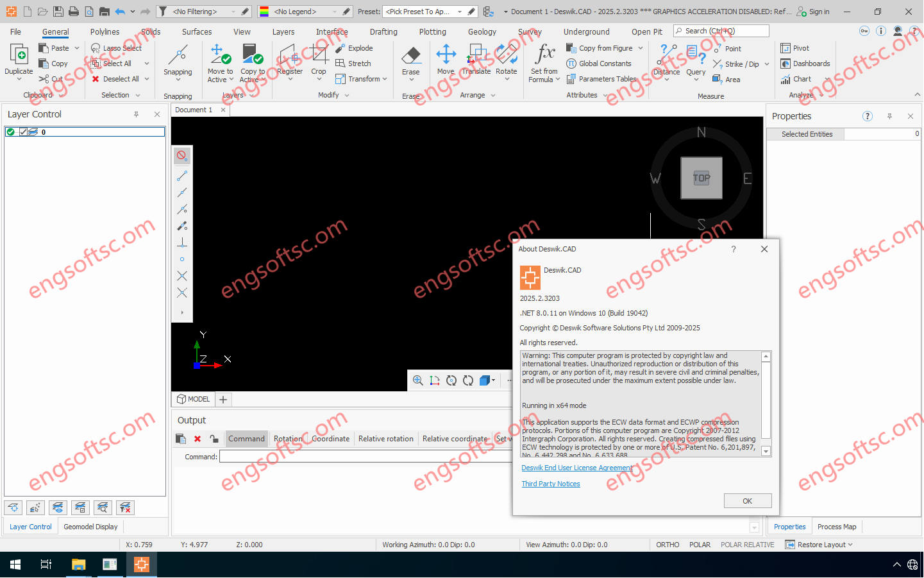Open the Dashboards tool in Analyze group
The height and width of the screenshot is (578, 924).
[805, 64]
